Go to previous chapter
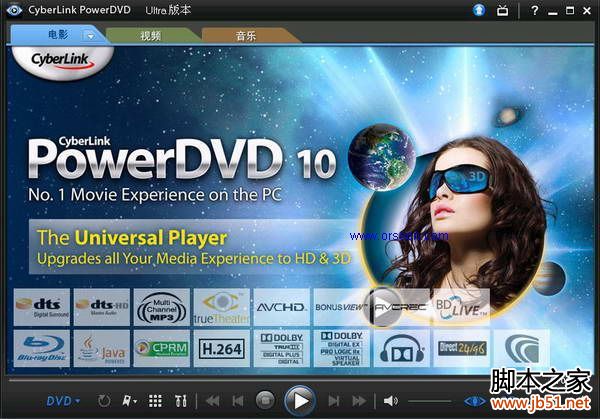Screen dimensions: 600x419 pyautogui.click(x=238, y=401)
